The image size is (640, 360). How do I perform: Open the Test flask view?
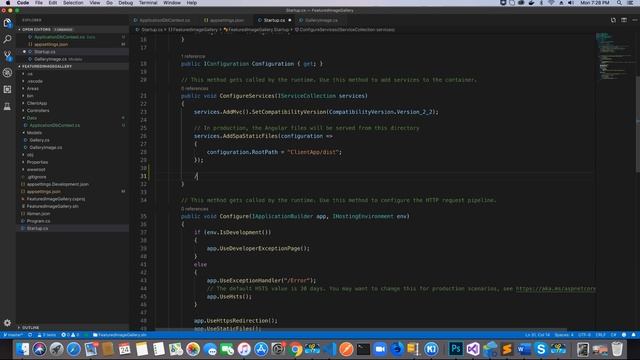(x=7, y=107)
